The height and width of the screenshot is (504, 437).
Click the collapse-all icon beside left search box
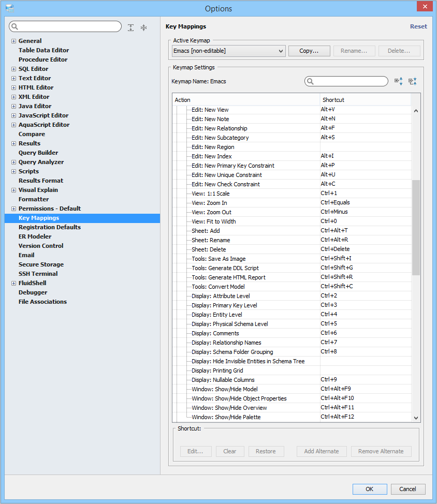144,27
